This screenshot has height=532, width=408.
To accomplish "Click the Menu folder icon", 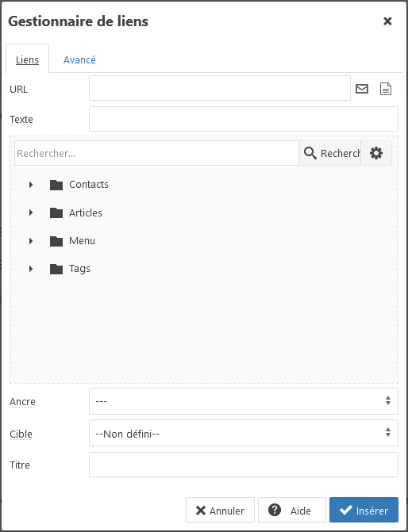I will click(x=56, y=241).
